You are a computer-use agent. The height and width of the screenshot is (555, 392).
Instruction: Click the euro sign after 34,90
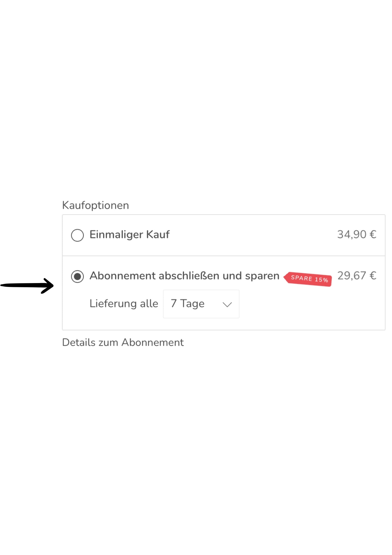(x=373, y=234)
